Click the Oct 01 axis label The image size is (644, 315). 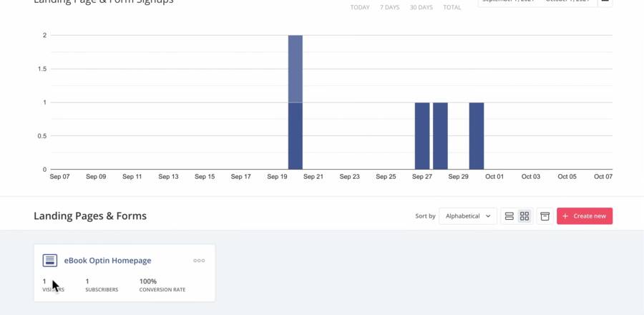pos(494,177)
